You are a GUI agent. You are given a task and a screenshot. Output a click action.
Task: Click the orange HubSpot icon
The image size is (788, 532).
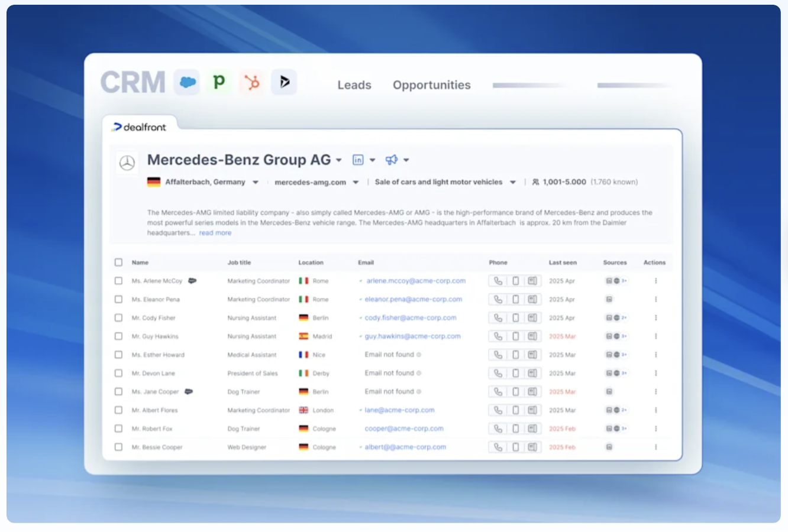(x=252, y=82)
